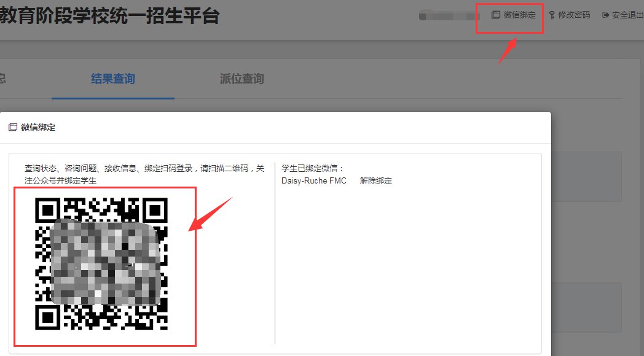This screenshot has height=356, width=644.
Task: Click the 微信绑定 dialog title text
Action: 38,127
